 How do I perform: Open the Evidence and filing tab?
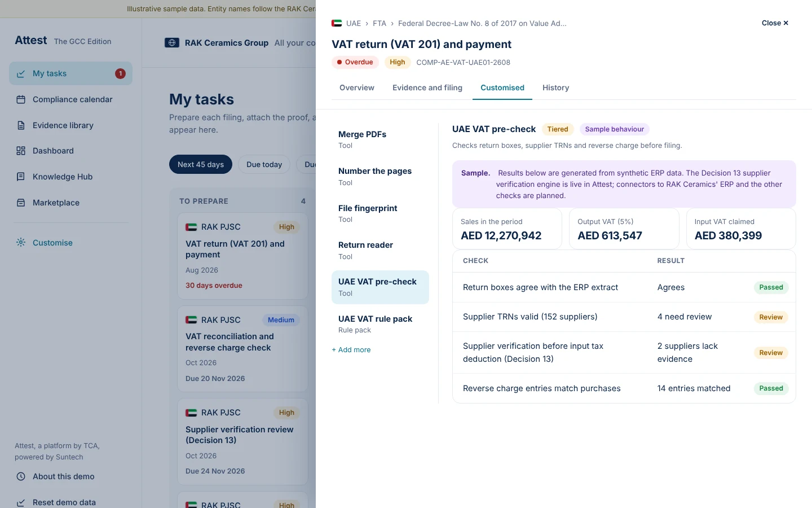[x=427, y=87]
